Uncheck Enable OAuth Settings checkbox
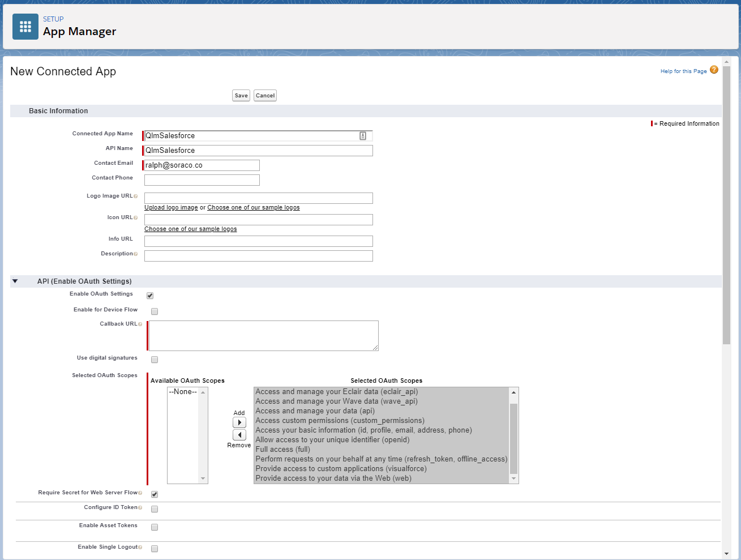741x560 pixels. [x=150, y=296]
